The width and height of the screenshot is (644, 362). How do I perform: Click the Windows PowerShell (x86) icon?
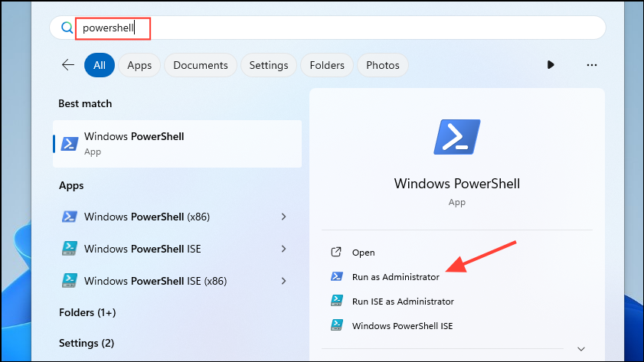[70, 217]
